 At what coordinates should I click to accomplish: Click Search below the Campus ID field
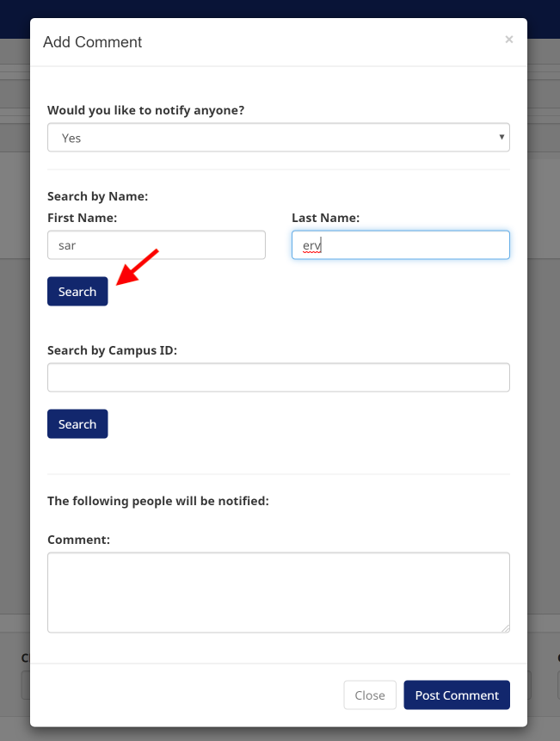(x=77, y=424)
